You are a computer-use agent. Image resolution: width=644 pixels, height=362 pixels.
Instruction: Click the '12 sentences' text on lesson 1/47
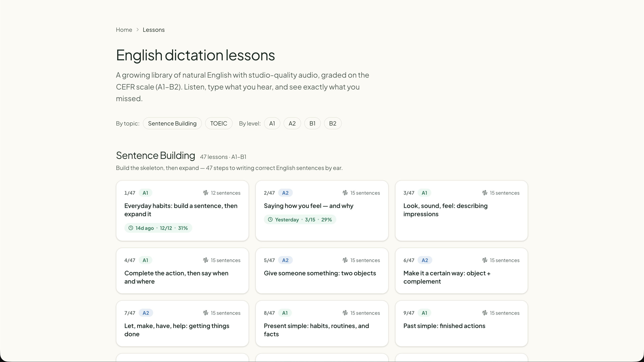225,193
